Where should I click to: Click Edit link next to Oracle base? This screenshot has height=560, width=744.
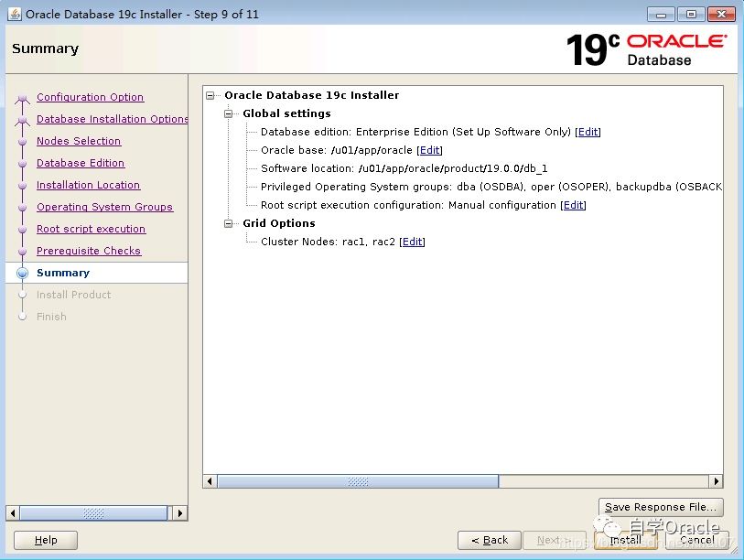pos(429,150)
